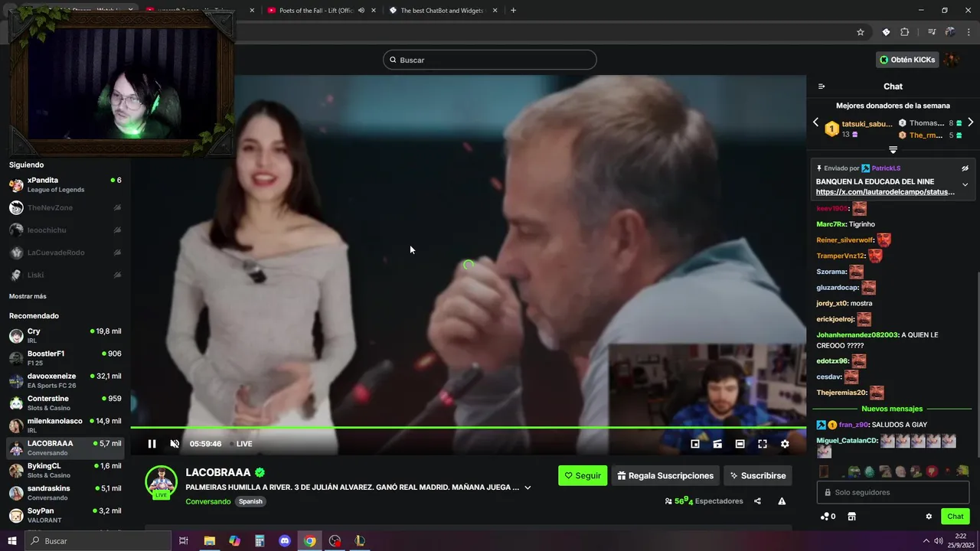
Task: Pause the live stream video
Action: point(152,444)
